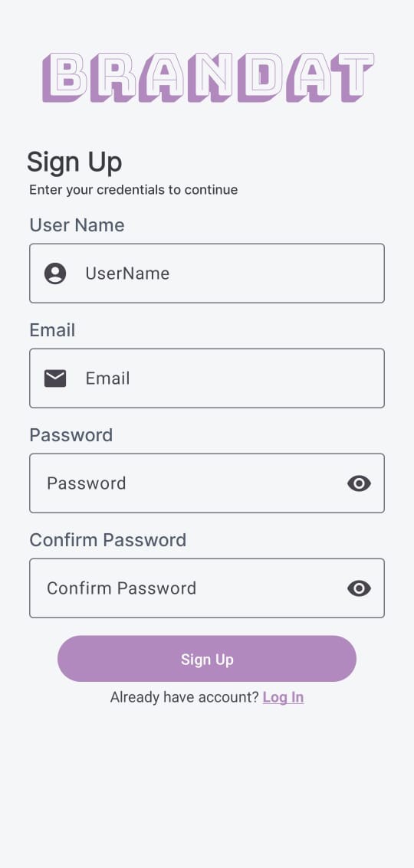This screenshot has width=414, height=868.
Task: Click the person icon in UserName field
Action: click(55, 274)
